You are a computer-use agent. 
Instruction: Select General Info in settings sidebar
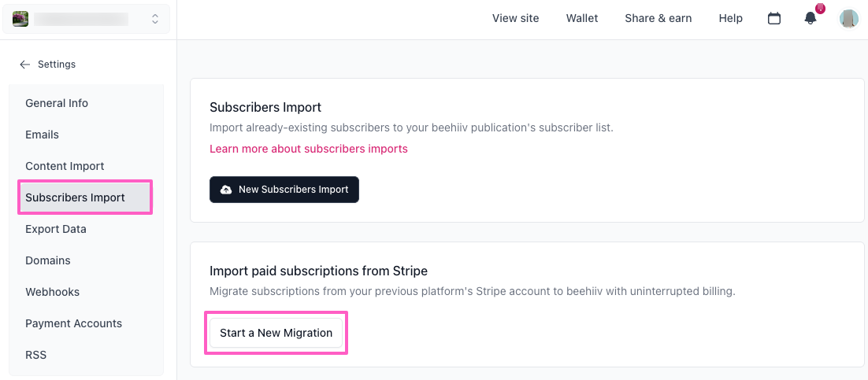pos(57,103)
